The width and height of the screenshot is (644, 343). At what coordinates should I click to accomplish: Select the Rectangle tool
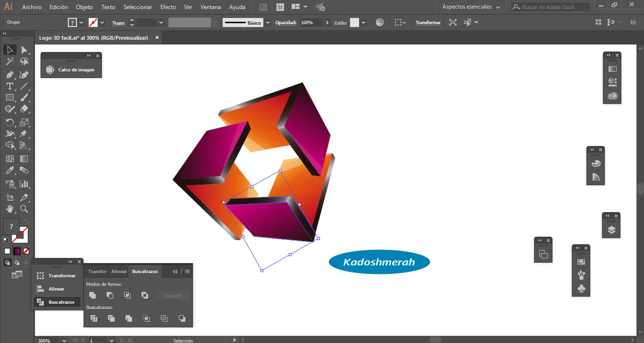coord(10,98)
